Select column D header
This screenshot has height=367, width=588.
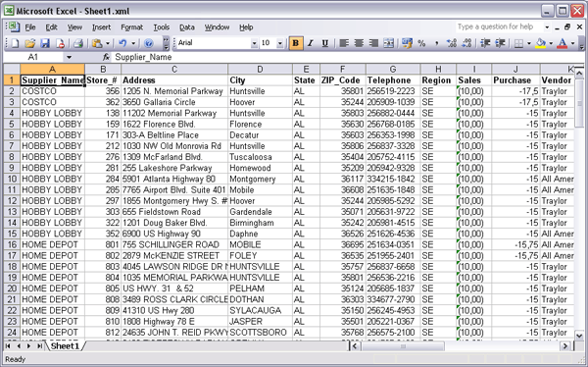[260, 69]
